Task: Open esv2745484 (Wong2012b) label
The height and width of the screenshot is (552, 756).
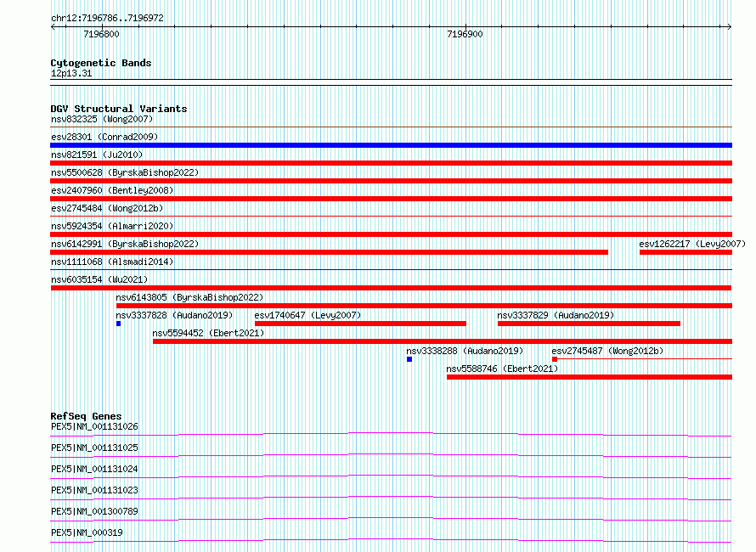Action: [107, 208]
